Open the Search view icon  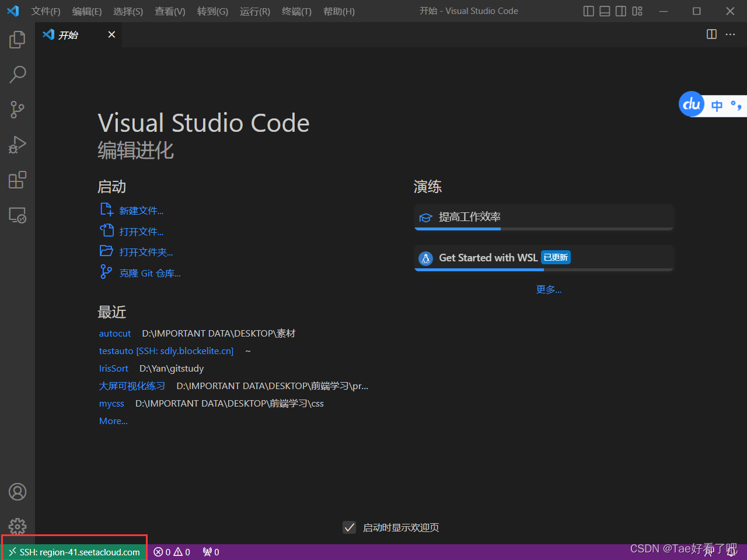(x=18, y=75)
